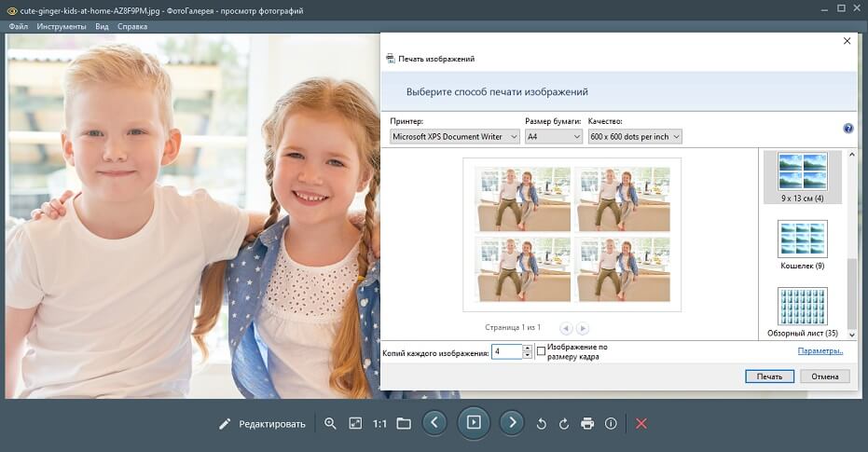Click the copies count input field
This screenshot has height=452, width=868.
point(507,351)
